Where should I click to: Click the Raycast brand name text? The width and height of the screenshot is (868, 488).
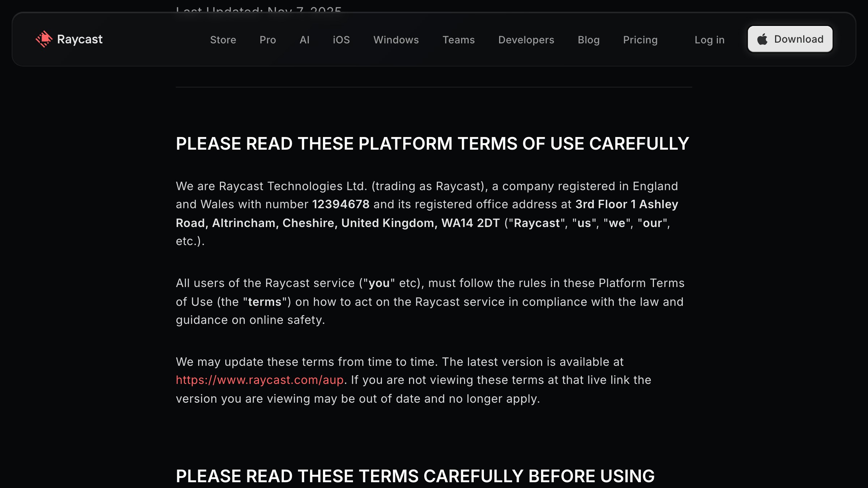[80, 39]
